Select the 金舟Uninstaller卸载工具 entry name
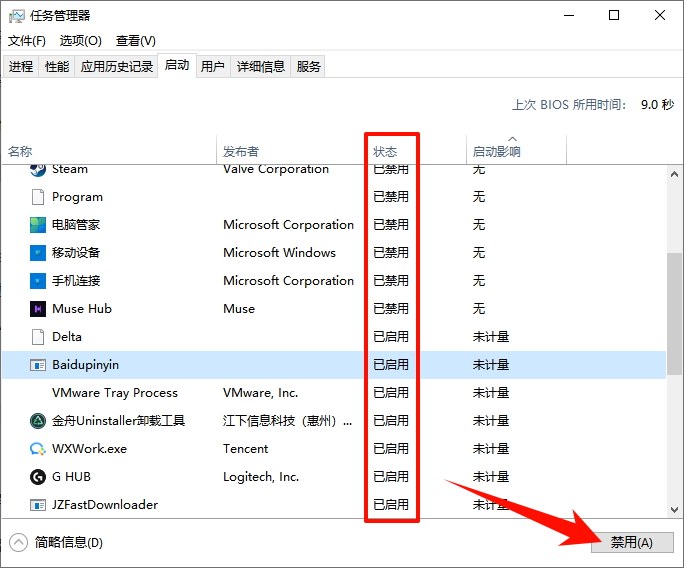This screenshot has height=568, width=684. point(119,421)
